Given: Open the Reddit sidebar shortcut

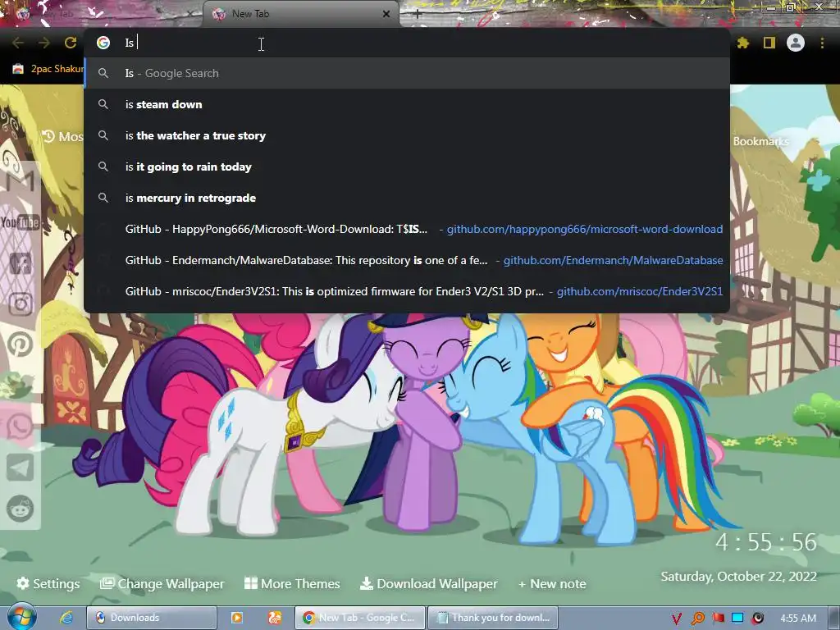Looking at the screenshot, I should [x=21, y=509].
